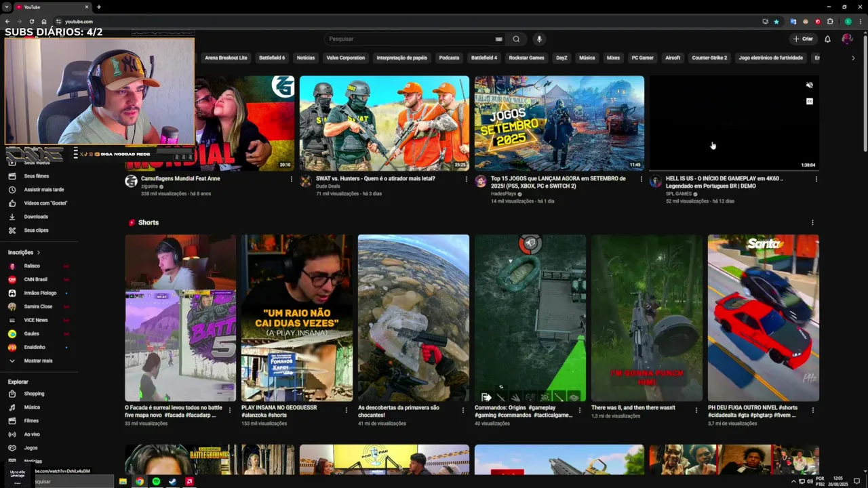Open options for O Facada é surreal short
This screenshot has height=488, width=868.
tap(230, 410)
